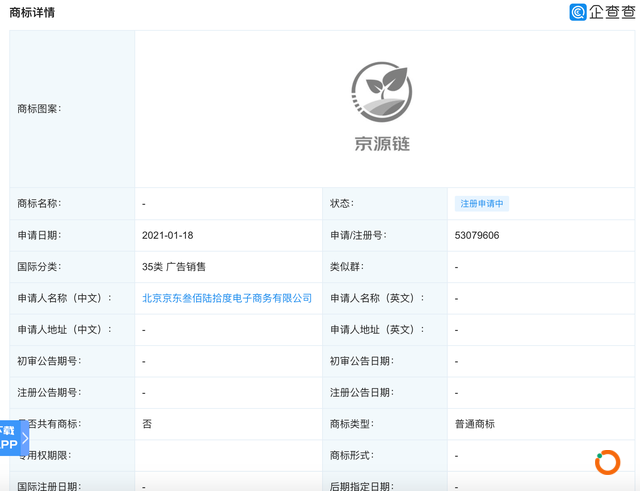Click the 商标图案 label cell
640x491 pixels.
click(72, 109)
